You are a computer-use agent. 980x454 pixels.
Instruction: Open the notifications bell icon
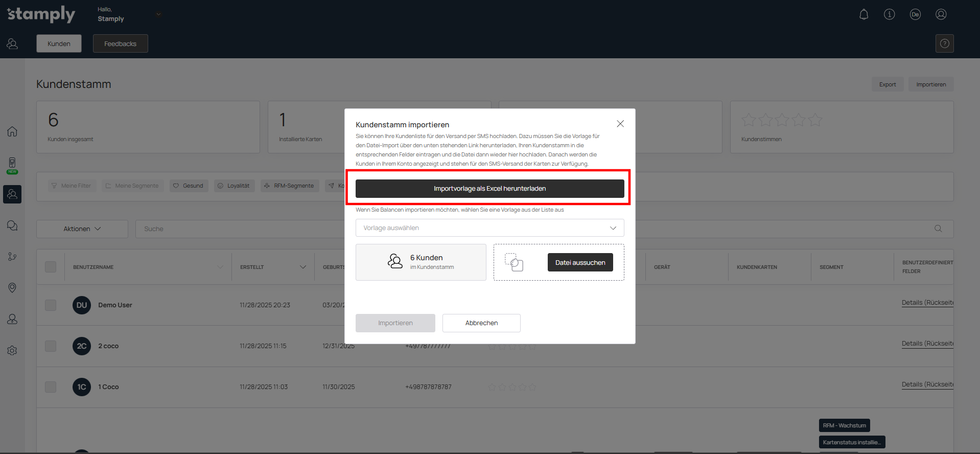pyautogui.click(x=864, y=14)
